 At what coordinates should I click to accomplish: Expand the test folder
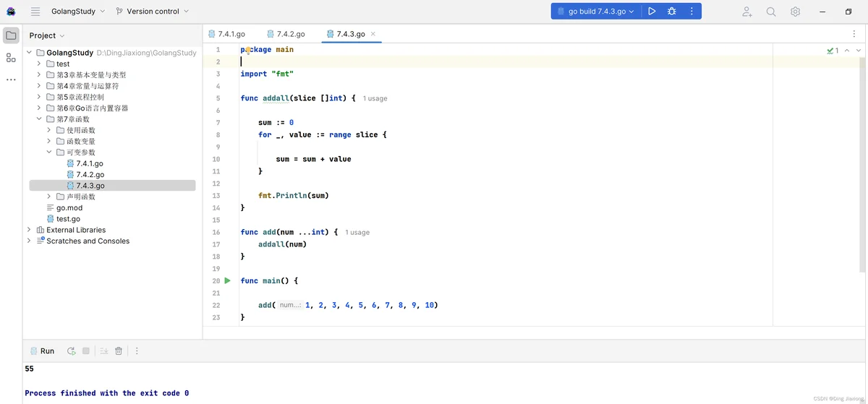[40, 64]
